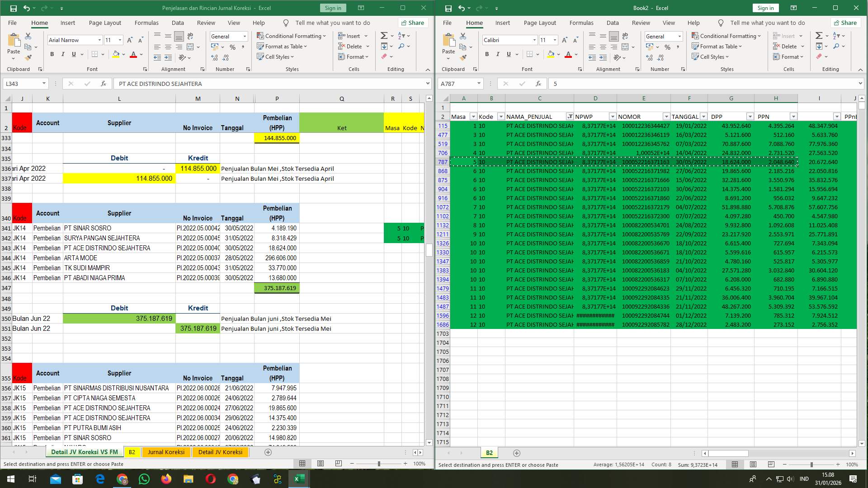The width and height of the screenshot is (868, 488).
Task: Click the WhatsApp taskbar icon
Action: [144, 479]
